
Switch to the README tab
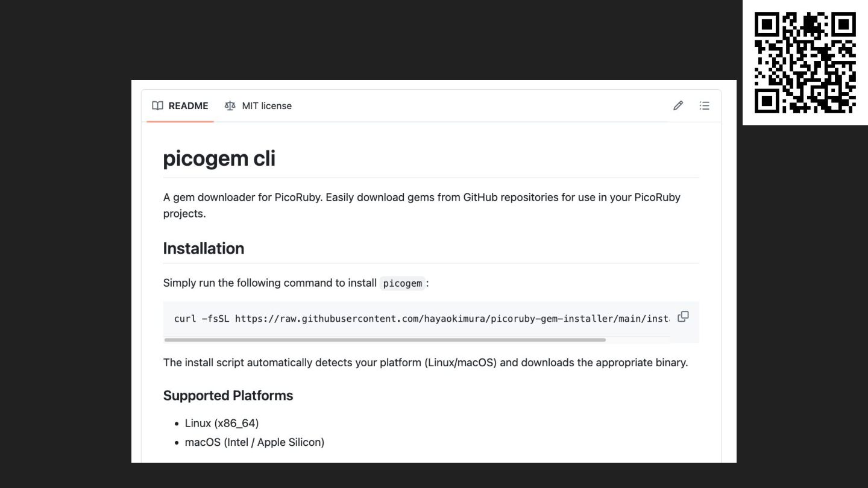click(x=187, y=106)
